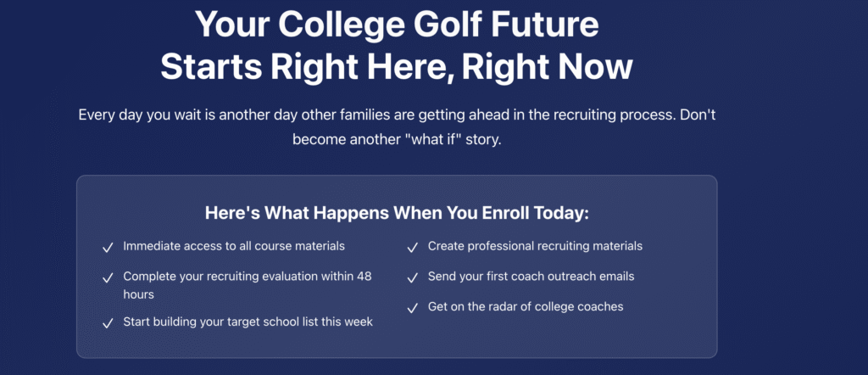
Task: Click "Get on the radar of college coaches" text
Action: point(526,306)
